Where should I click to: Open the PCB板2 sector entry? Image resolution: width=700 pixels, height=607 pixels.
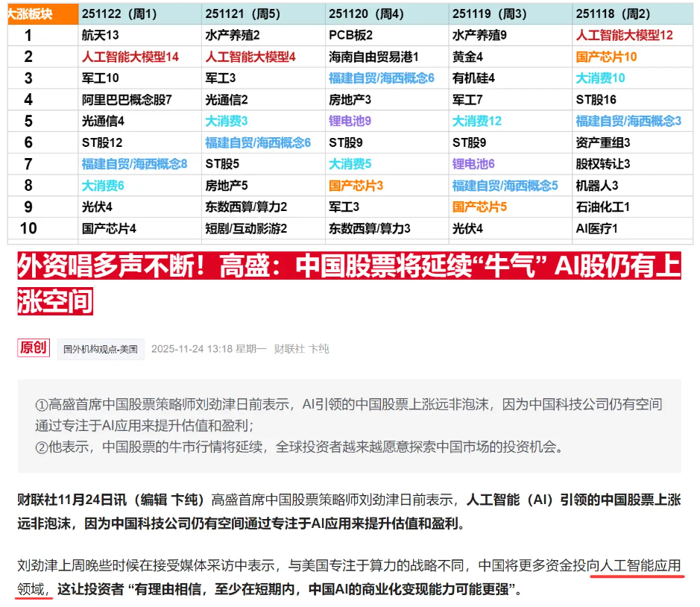(350, 35)
